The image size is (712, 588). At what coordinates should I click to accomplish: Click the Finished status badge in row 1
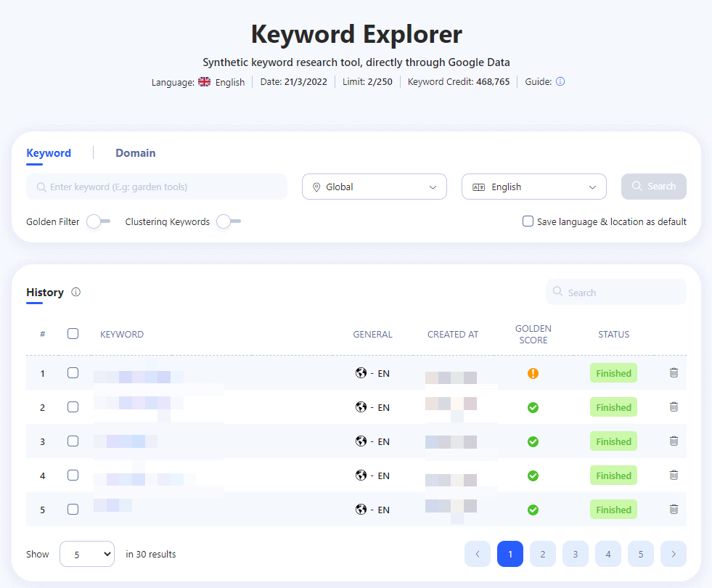613,373
